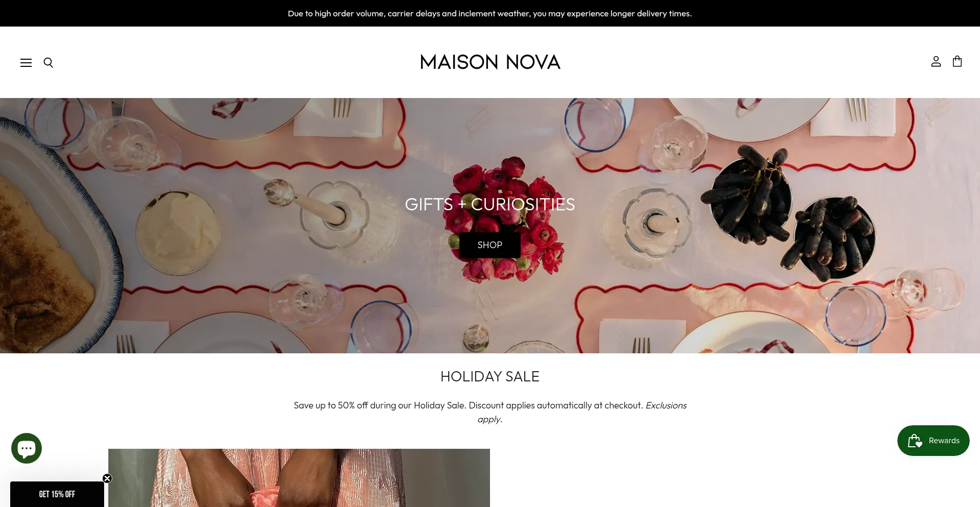Image resolution: width=980 pixels, height=507 pixels.
Task: Click the Exclusions apply text
Action: point(582,412)
